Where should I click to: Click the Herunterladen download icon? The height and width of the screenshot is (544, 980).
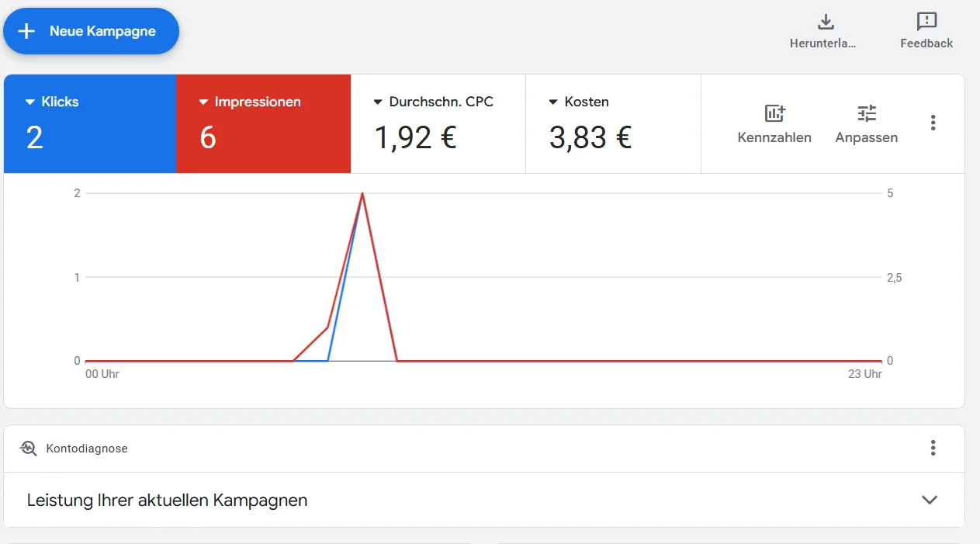826,22
